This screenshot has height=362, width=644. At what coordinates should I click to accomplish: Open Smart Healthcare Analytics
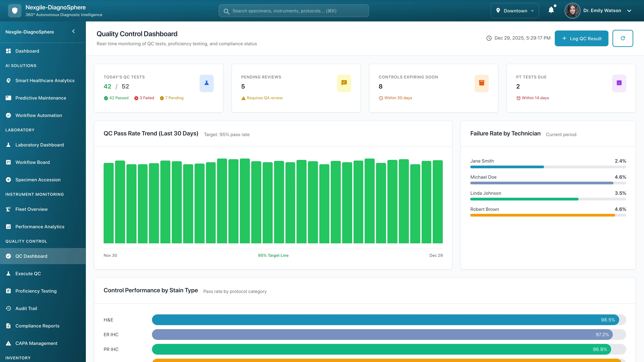tap(45, 80)
